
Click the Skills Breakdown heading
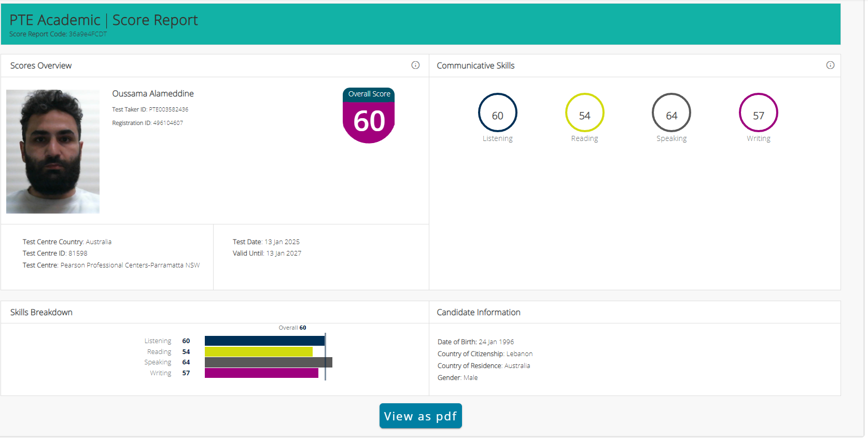[x=41, y=313]
